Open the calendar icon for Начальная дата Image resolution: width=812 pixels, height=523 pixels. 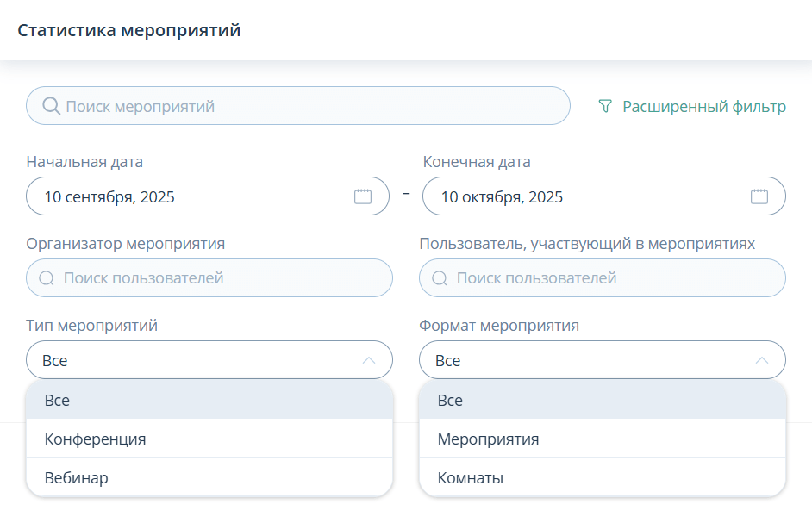(x=364, y=196)
